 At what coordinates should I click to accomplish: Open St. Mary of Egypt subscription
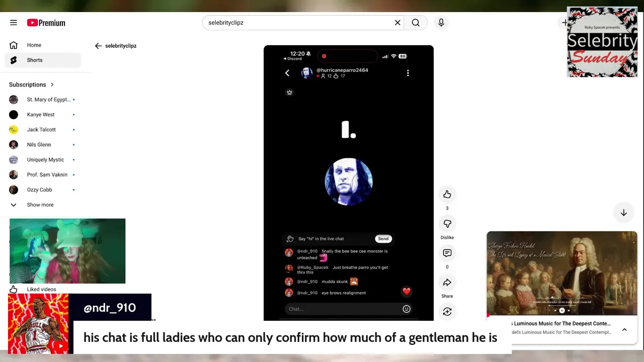coord(43,100)
